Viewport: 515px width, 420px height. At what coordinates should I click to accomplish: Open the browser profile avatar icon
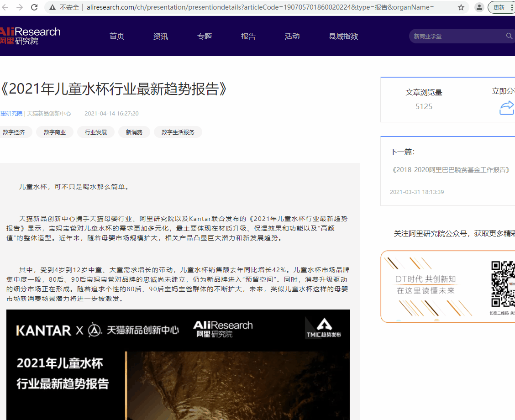click(x=479, y=7)
